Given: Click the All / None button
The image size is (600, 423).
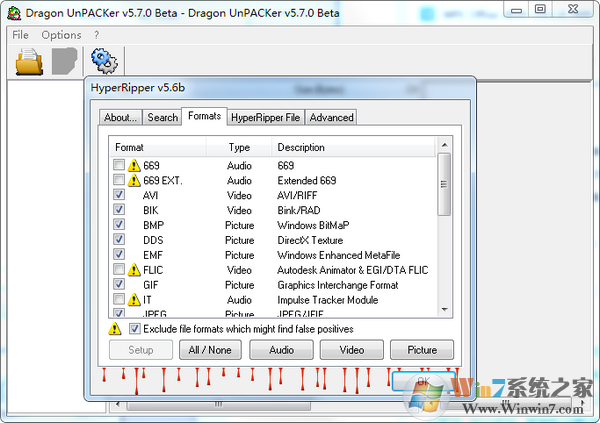Looking at the screenshot, I should pyautogui.click(x=210, y=350).
